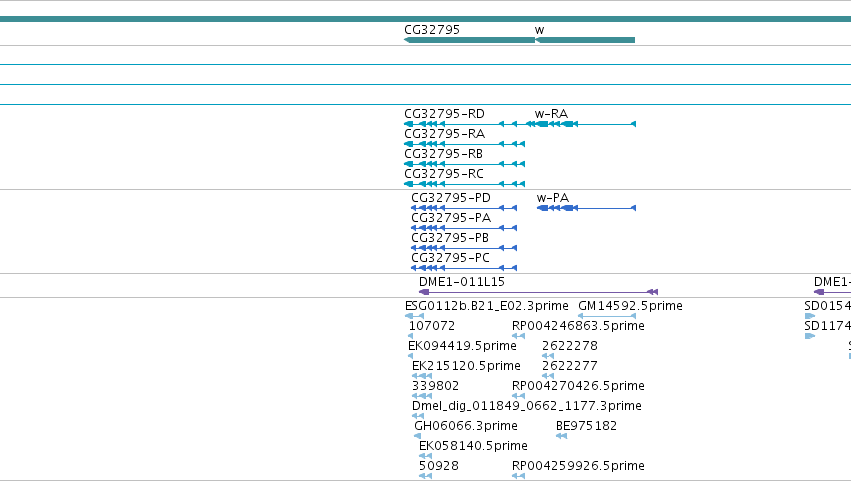Click the EK094419.5prime label
The height and width of the screenshot is (481, 851).
click(x=462, y=346)
